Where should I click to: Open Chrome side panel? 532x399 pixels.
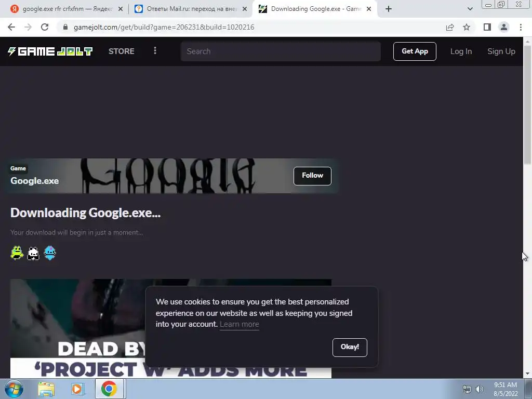pyautogui.click(x=487, y=27)
